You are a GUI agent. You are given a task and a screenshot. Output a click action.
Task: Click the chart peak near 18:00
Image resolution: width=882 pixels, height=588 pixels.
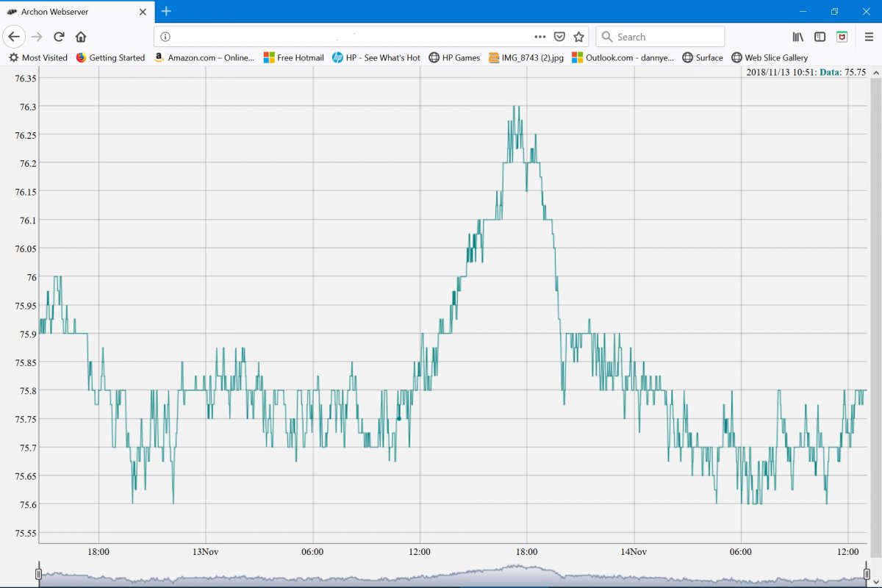point(517,107)
